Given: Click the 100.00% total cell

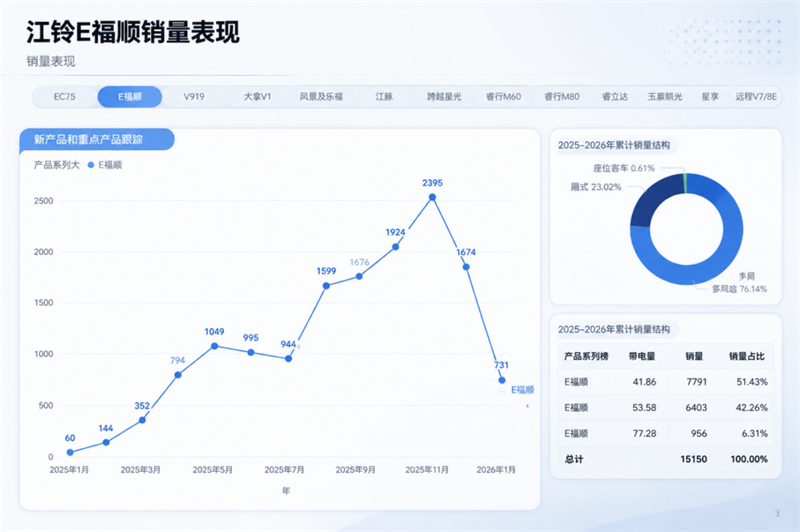Looking at the screenshot, I should point(749,459).
